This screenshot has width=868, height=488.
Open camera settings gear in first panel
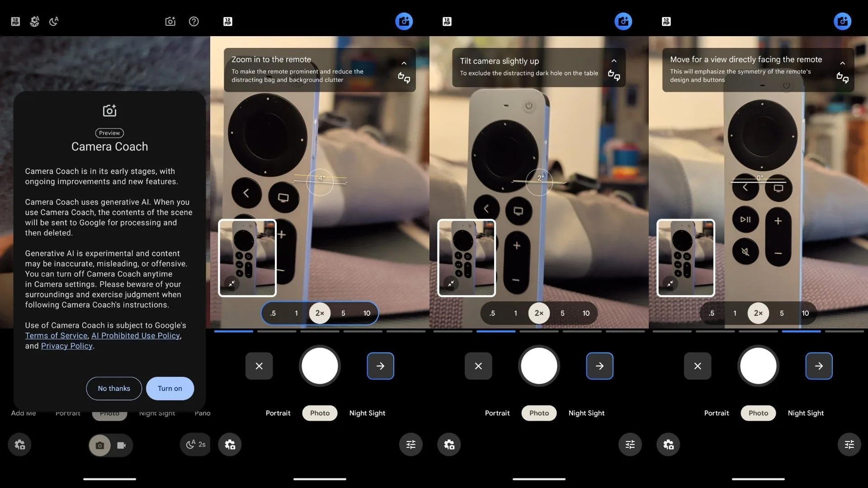coord(20,445)
